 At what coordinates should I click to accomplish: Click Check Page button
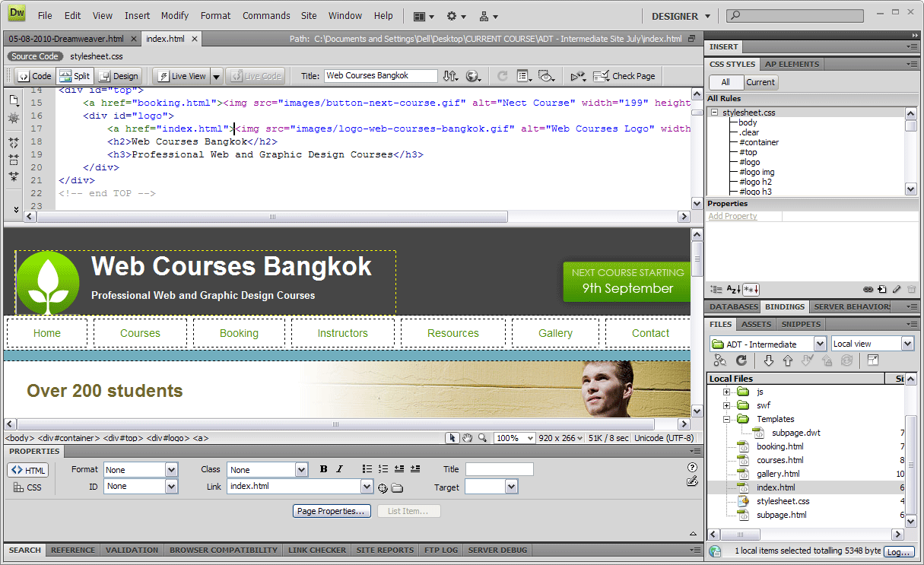tap(624, 76)
